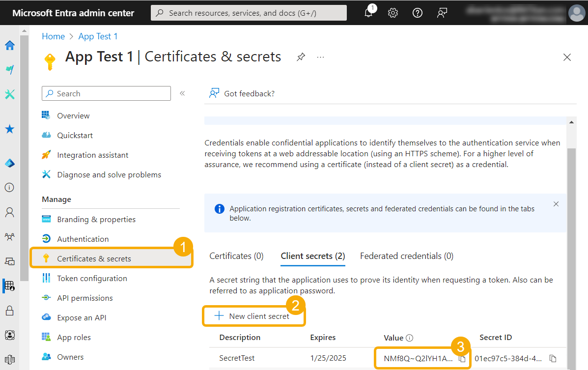
Task: Switch to the Certificates tab
Action: click(x=236, y=256)
